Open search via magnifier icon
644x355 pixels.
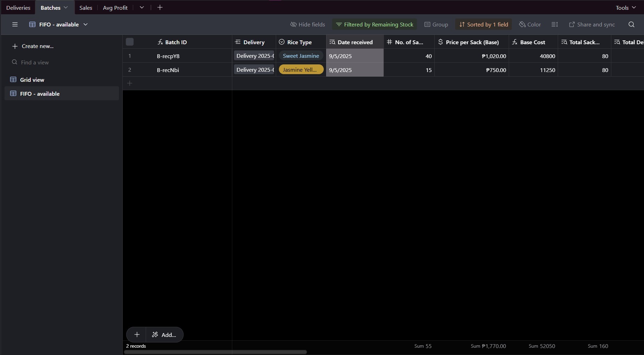click(x=631, y=24)
